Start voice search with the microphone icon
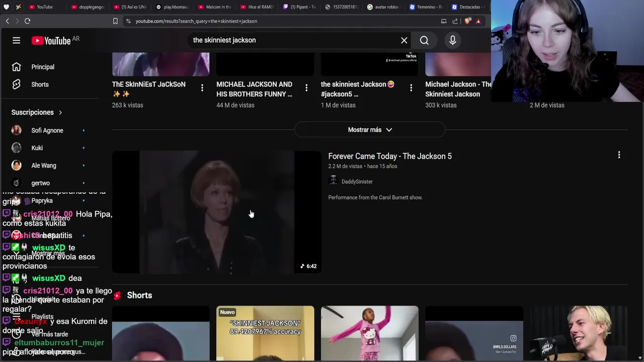 (453, 40)
